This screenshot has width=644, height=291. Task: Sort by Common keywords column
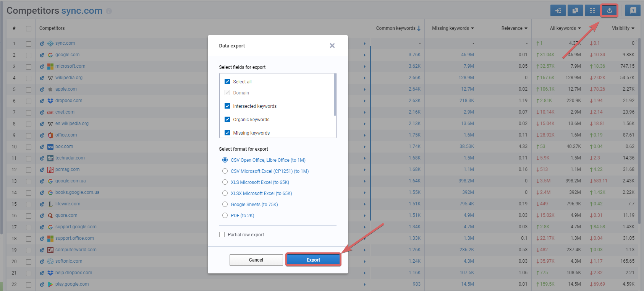tap(398, 28)
